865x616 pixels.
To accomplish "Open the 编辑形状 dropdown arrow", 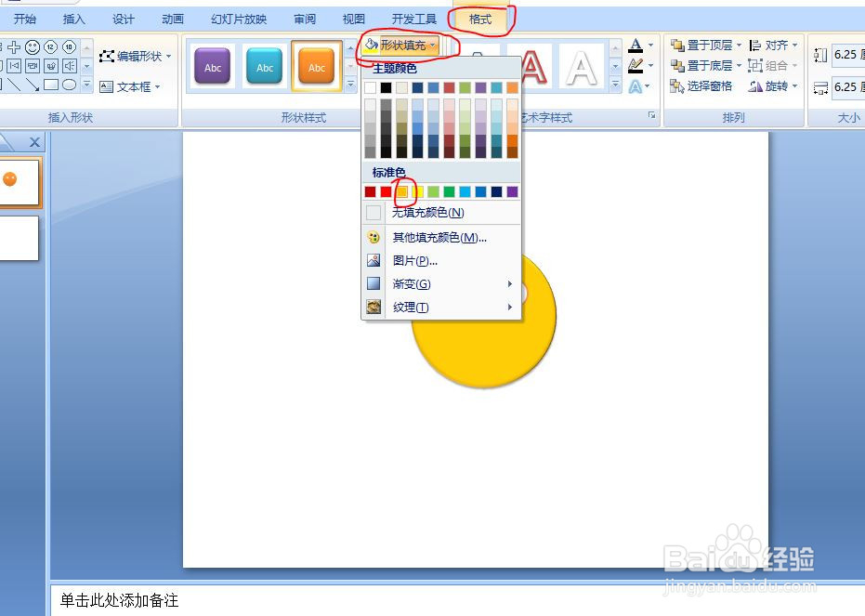I will (x=169, y=57).
